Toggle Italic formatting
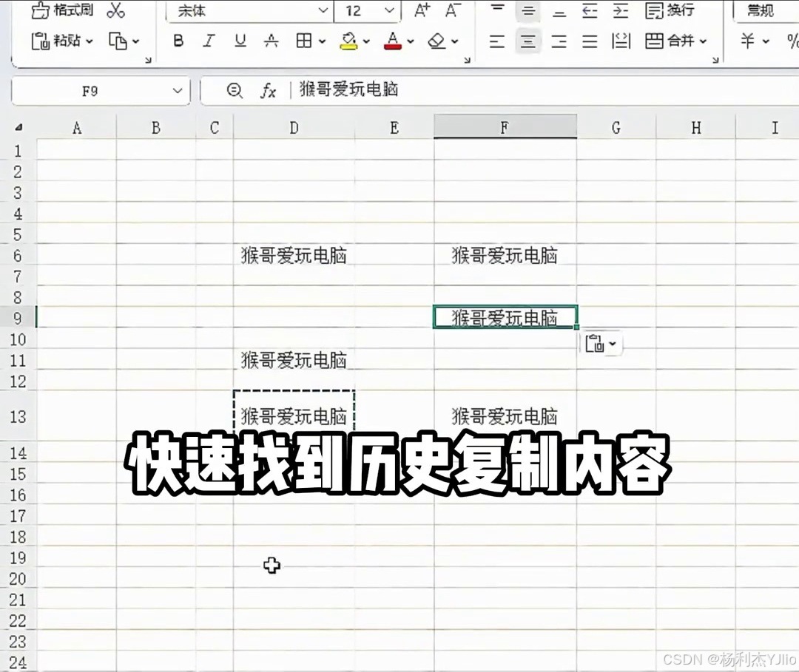 [209, 41]
